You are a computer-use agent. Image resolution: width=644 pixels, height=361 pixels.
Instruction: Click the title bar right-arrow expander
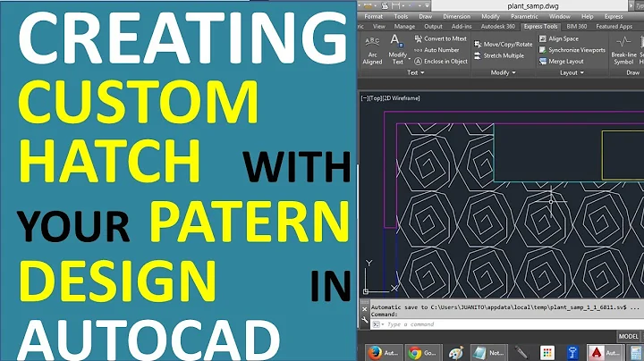(631, 5)
